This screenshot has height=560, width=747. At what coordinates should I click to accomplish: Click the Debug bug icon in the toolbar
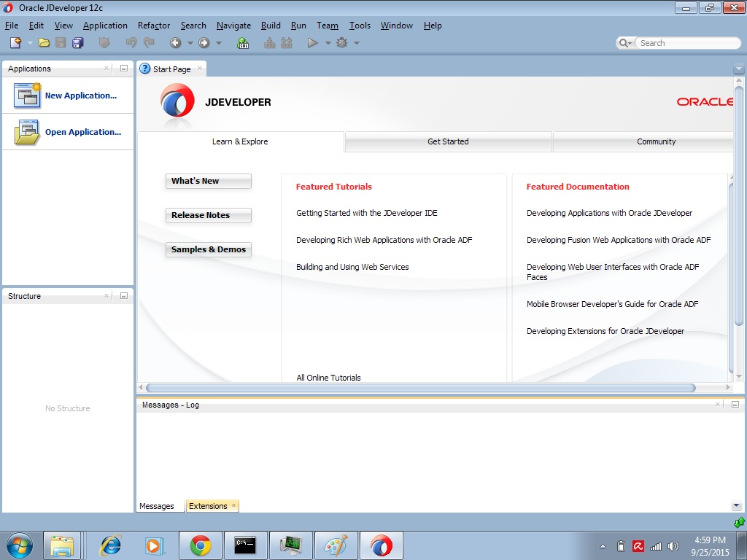(x=341, y=42)
